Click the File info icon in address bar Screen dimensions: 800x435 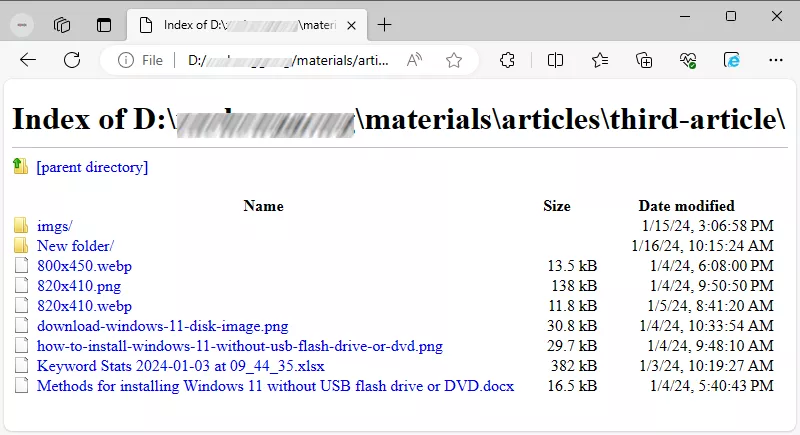tap(126, 61)
